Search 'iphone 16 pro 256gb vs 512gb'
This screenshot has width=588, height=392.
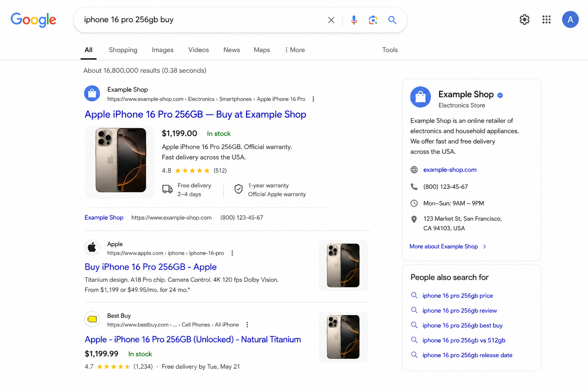pos(464,340)
